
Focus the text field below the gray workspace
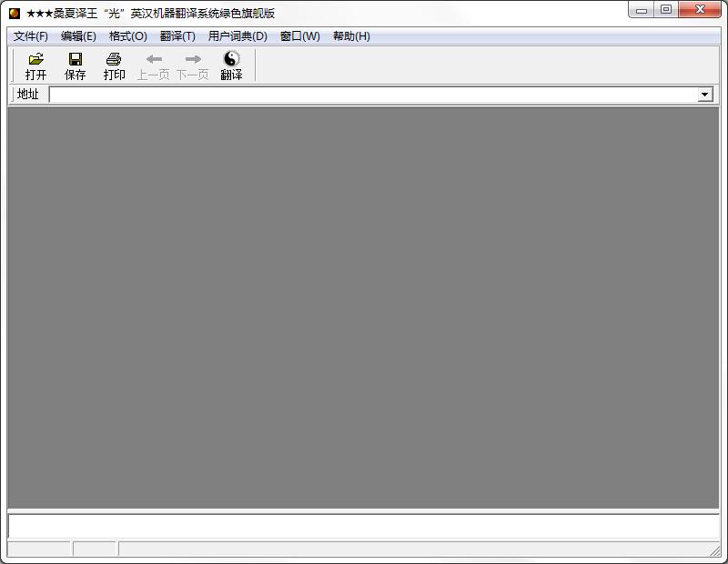[363, 526]
